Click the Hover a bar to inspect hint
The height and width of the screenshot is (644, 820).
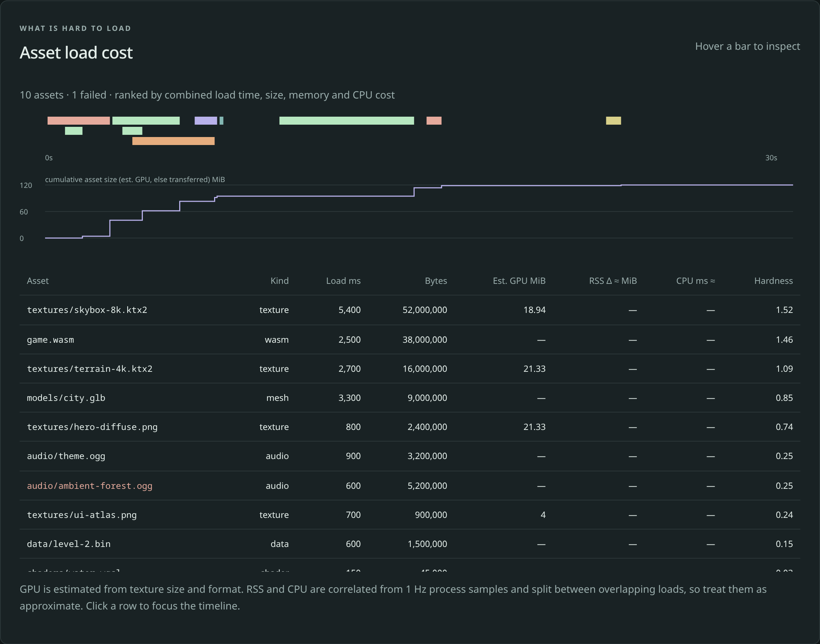click(747, 47)
